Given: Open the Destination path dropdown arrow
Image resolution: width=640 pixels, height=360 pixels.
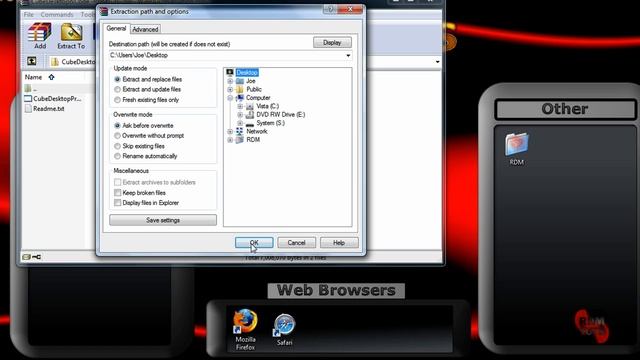Looking at the screenshot, I should click(x=348, y=56).
